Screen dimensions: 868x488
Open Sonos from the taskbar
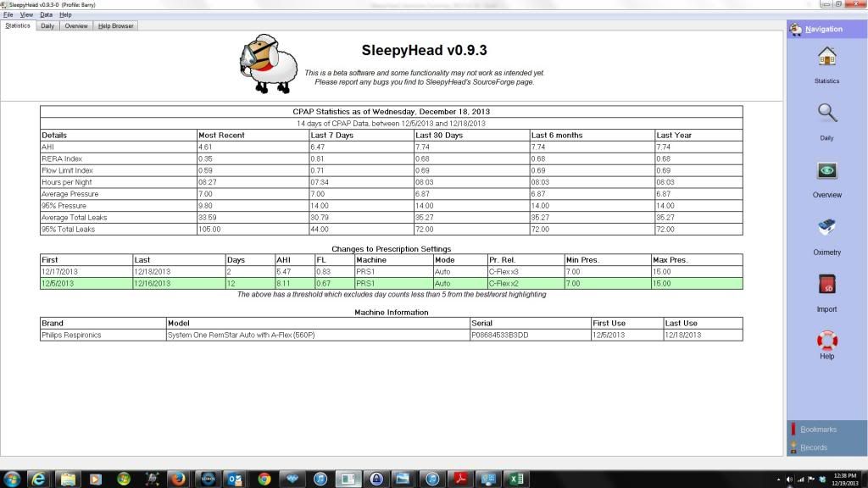point(208,479)
